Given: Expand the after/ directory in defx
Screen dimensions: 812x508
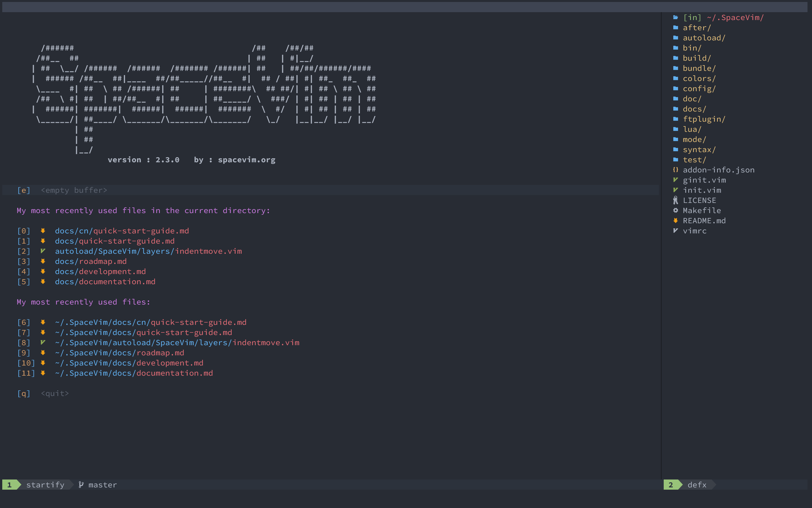Looking at the screenshot, I should [x=697, y=28].
